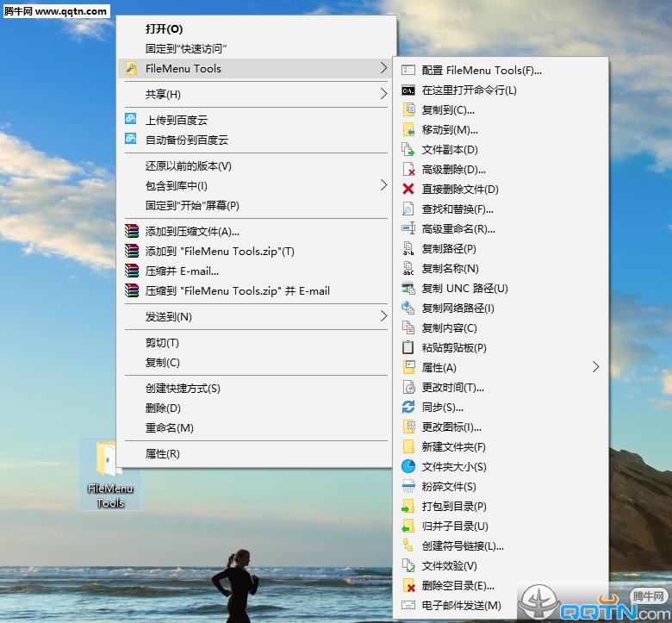Expand the 发送到(N) submenu arrow
This screenshot has width=672, height=623.
[x=383, y=317]
